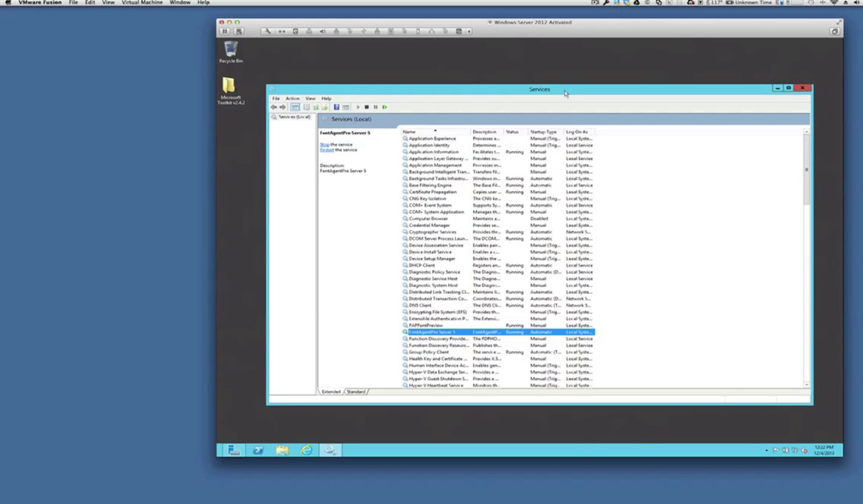Open Internet Explorer from Windows taskbar

pyautogui.click(x=306, y=450)
